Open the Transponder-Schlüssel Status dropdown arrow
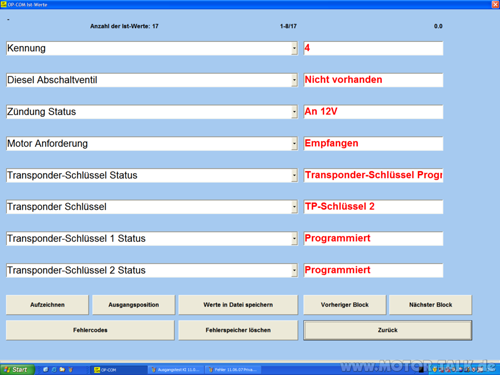This screenshot has height=375, width=500. pyautogui.click(x=294, y=175)
